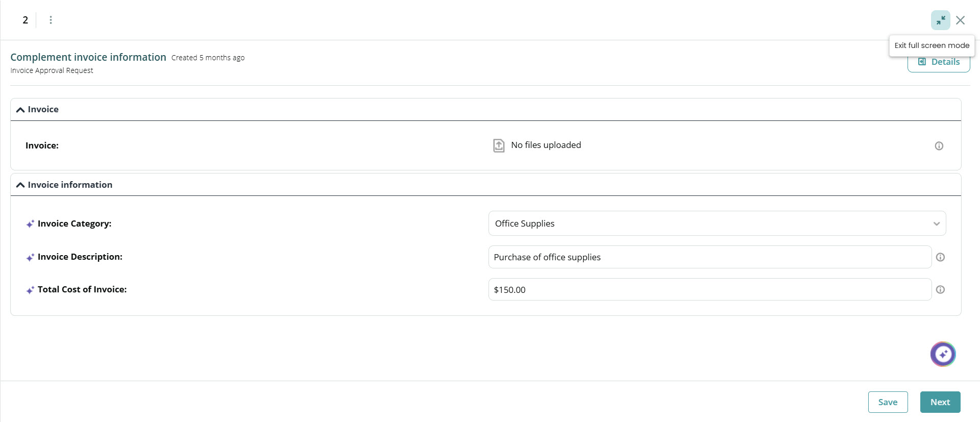Screen dimensions: 980x422
Task: Show info for the Invoice Description field
Action: tap(940, 257)
